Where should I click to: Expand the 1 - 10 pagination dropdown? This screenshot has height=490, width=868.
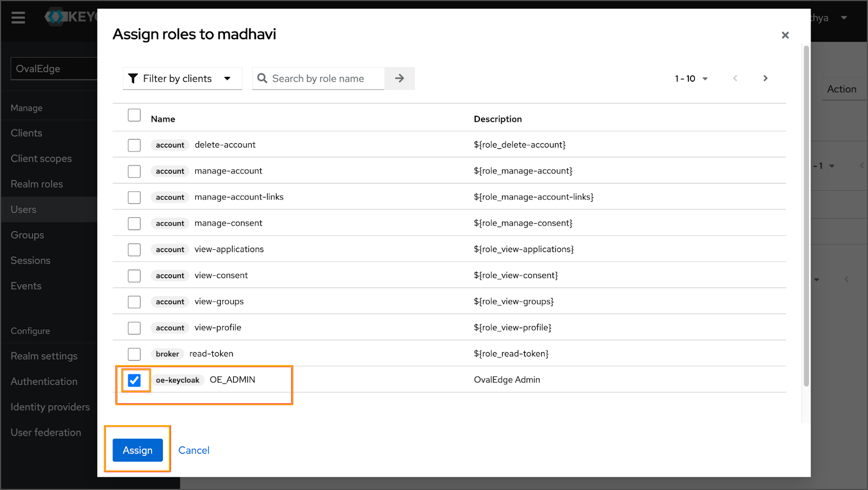tap(691, 78)
